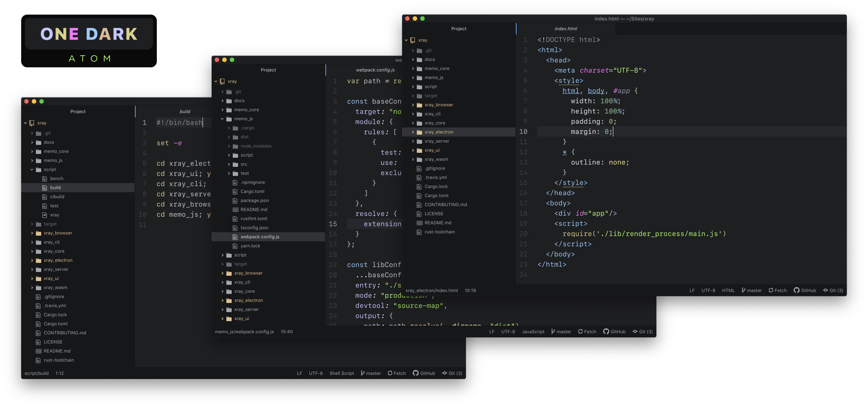Collapse script folder chevron in build window
Screen dimensions: 868x407
click(32, 169)
